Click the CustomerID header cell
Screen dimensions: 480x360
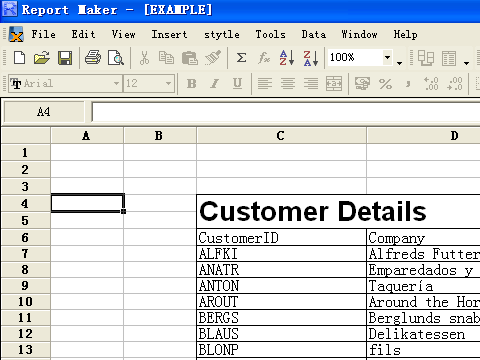(x=281, y=238)
